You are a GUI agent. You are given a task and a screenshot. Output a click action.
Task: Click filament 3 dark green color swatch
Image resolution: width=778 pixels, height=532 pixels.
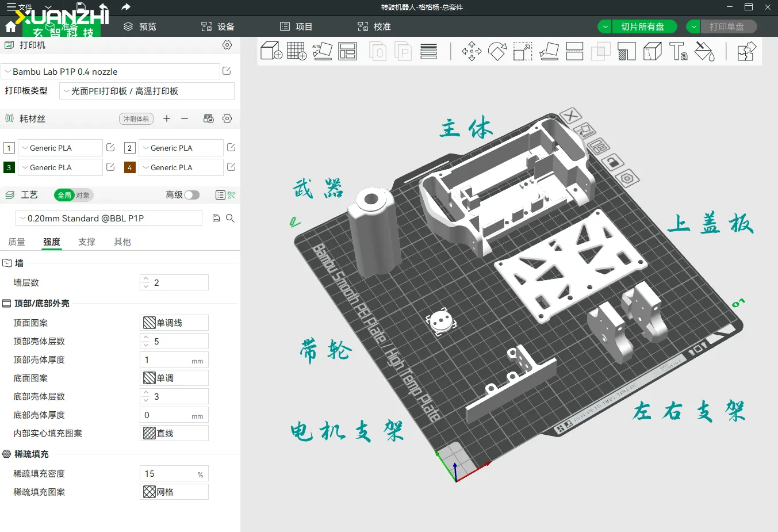9,167
